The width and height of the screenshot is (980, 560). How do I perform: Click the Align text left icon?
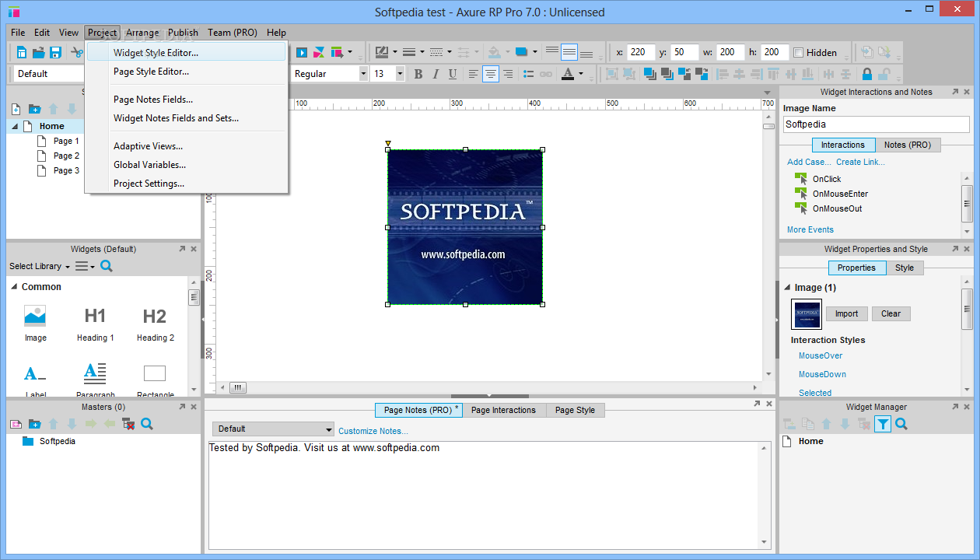[x=474, y=74]
